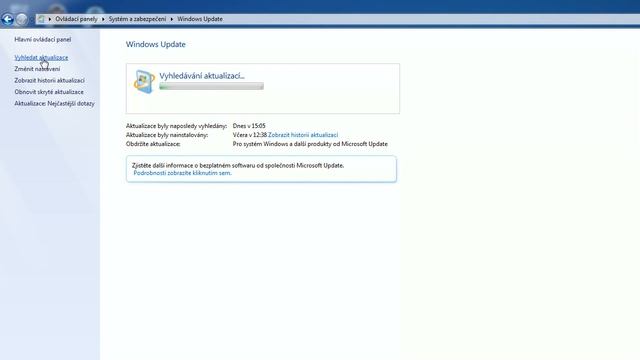Click Obnovit skryté aktualizace link
The image size is (640, 360).
(x=49, y=92)
